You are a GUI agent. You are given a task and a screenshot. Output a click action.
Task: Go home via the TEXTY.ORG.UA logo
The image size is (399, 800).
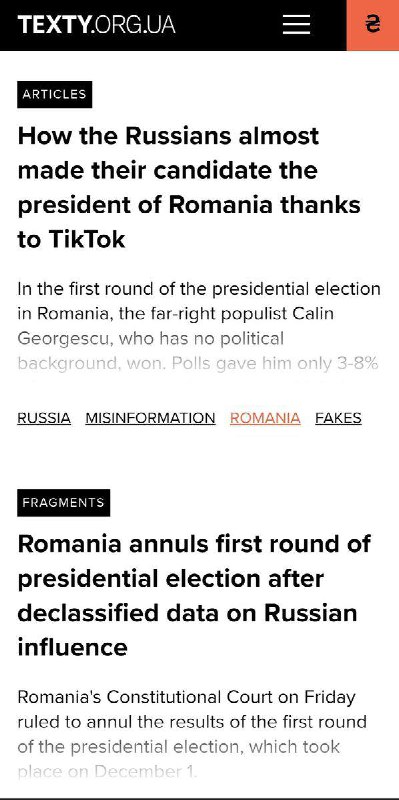(96, 24)
